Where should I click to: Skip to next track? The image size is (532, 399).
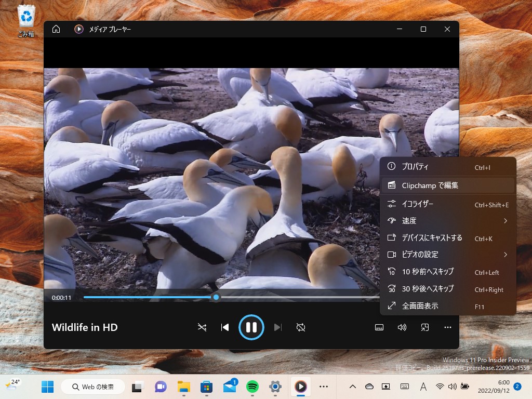point(278,327)
